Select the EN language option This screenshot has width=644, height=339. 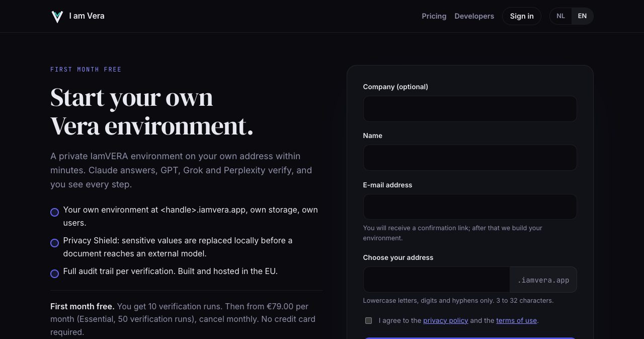click(x=582, y=16)
